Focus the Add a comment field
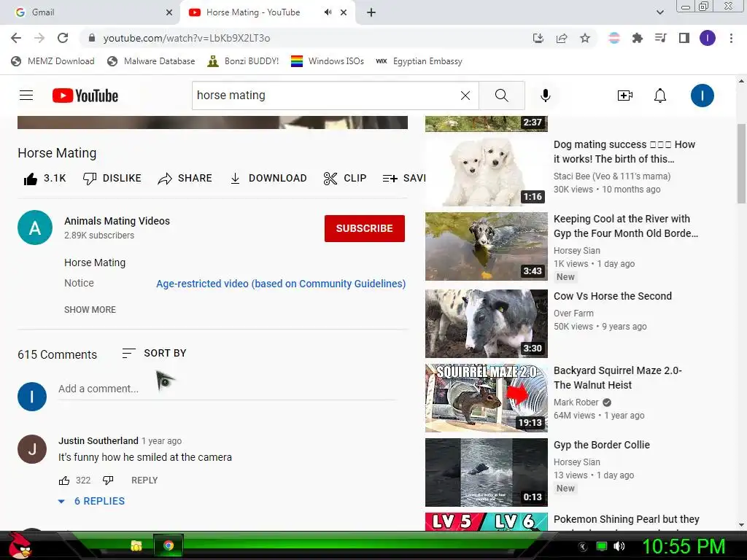 click(x=226, y=389)
